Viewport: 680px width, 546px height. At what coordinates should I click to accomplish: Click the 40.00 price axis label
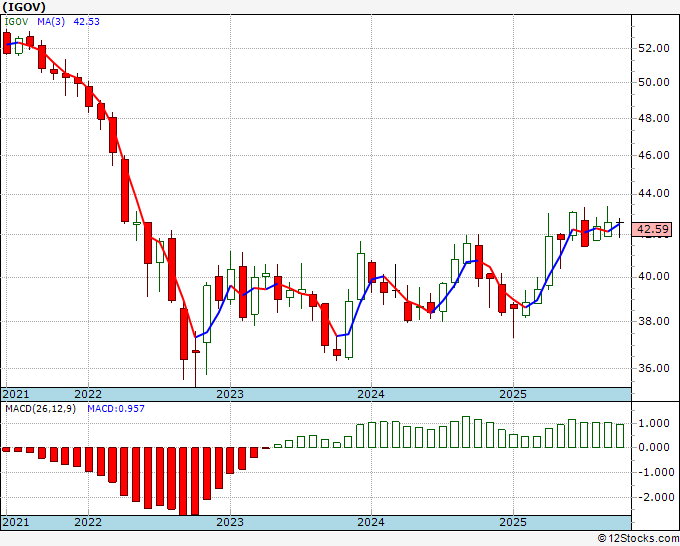[654, 276]
